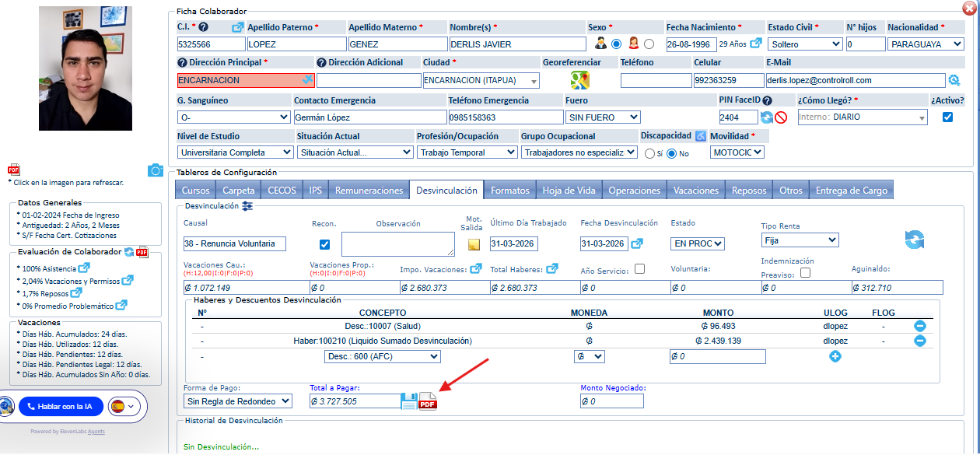Image resolution: width=980 pixels, height=455 pixels.
Task: Click the save diskette icon beside Total a Pagar
Action: point(409,401)
